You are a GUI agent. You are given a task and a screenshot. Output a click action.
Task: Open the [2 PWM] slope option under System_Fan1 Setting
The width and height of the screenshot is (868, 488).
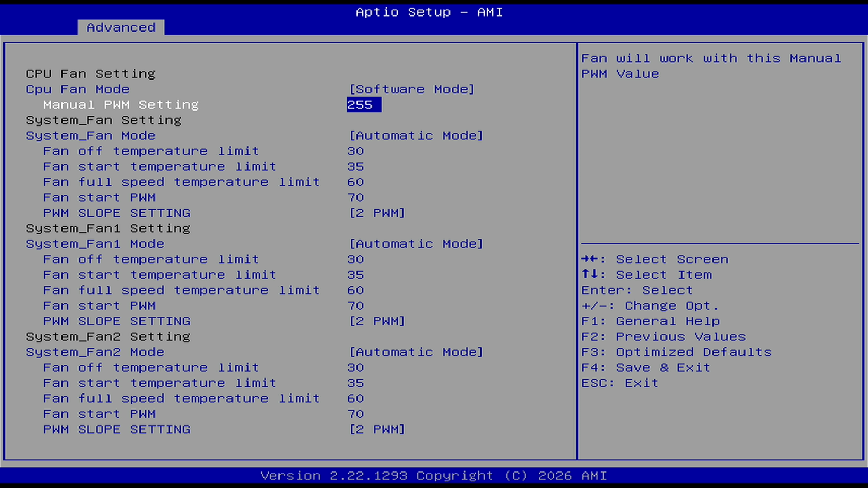click(377, 321)
